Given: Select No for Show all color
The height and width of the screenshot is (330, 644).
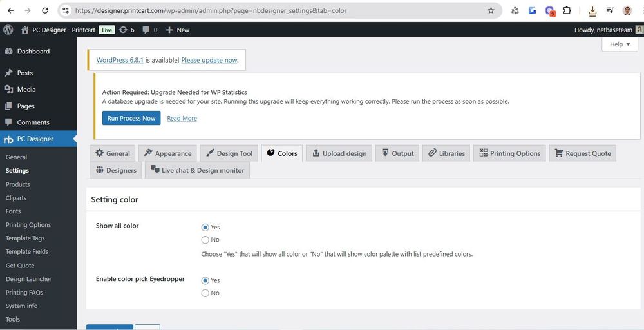Looking at the screenshot, I should coord(205,240).
